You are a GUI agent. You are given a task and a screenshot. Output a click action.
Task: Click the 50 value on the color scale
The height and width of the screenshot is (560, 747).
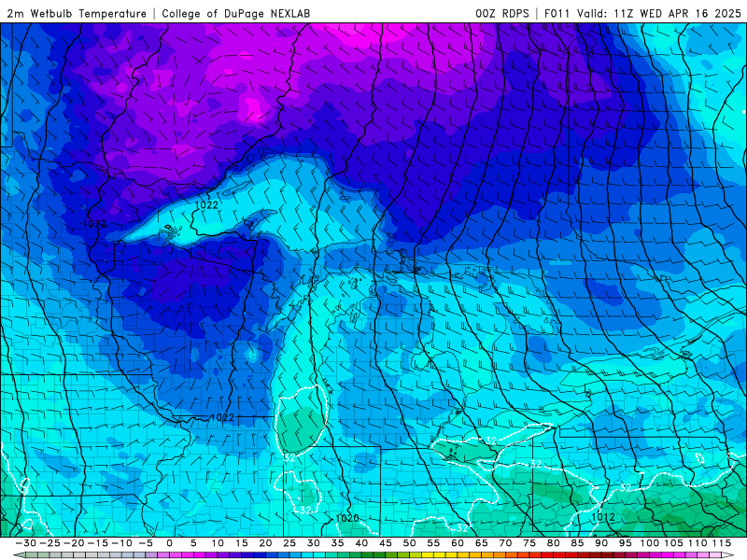click(x=409, y=543)
